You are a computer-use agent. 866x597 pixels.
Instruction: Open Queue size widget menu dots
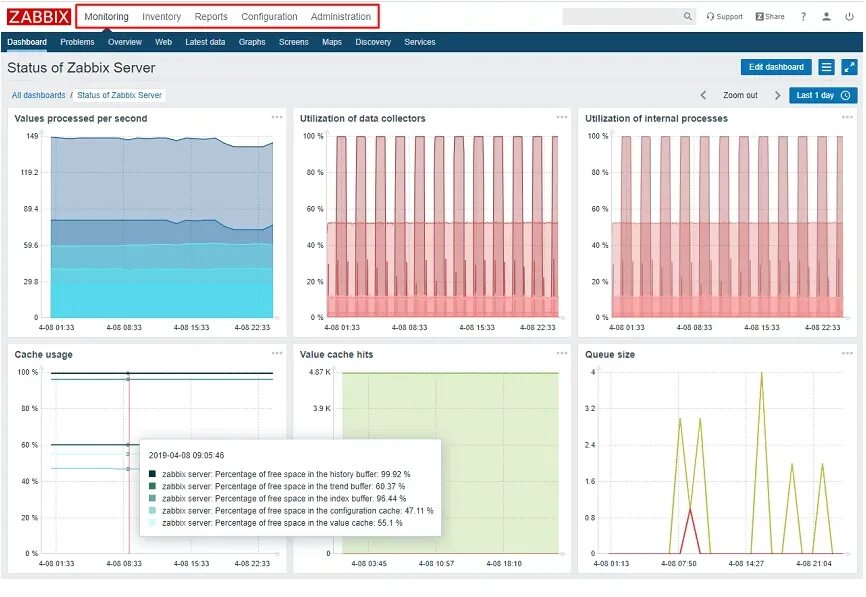tap(847, 353)
